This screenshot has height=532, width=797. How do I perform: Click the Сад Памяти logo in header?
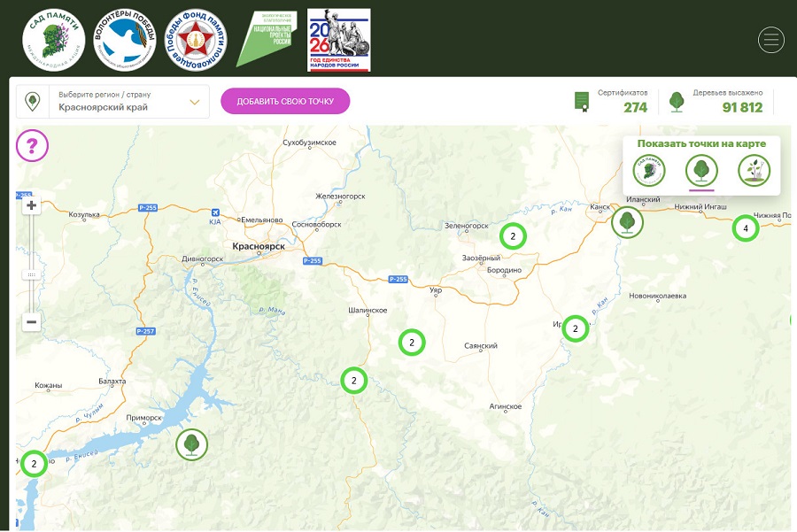point(56,40)
